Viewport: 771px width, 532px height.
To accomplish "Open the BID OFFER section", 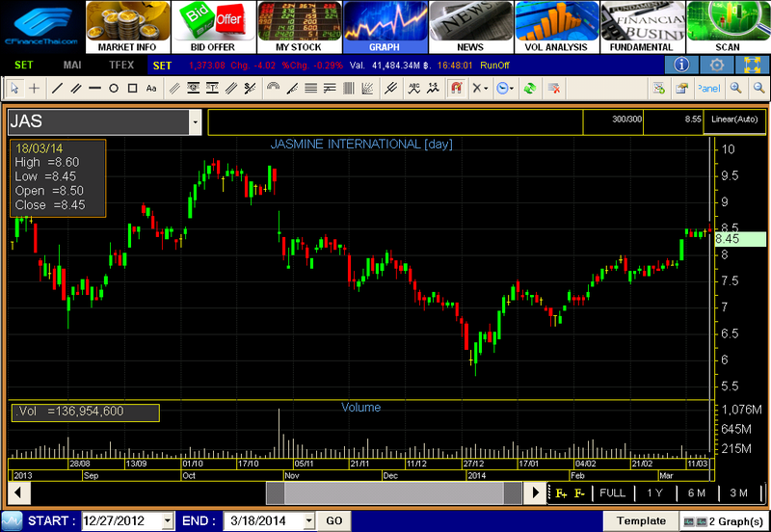I will [x=213, y=27].
